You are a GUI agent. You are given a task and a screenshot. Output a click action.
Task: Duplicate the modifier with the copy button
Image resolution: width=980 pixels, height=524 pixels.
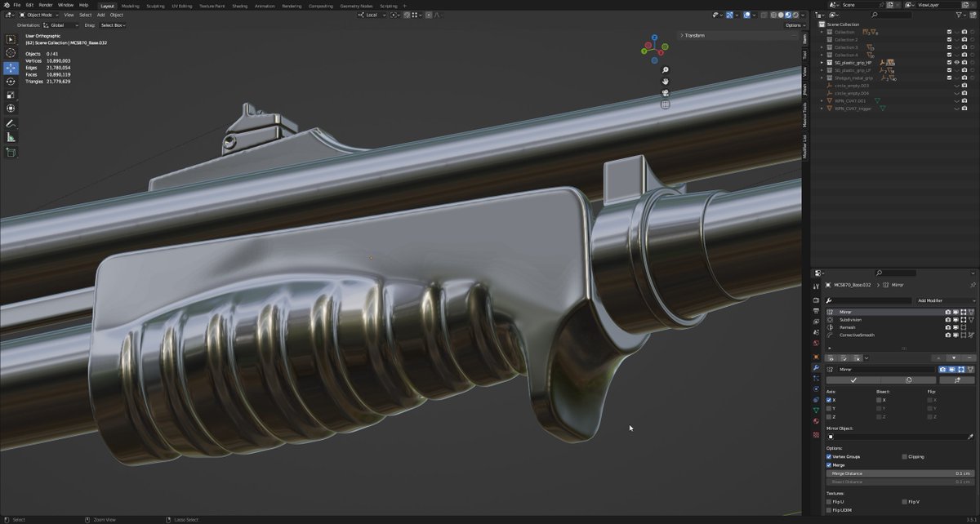(x=909, y=380)
